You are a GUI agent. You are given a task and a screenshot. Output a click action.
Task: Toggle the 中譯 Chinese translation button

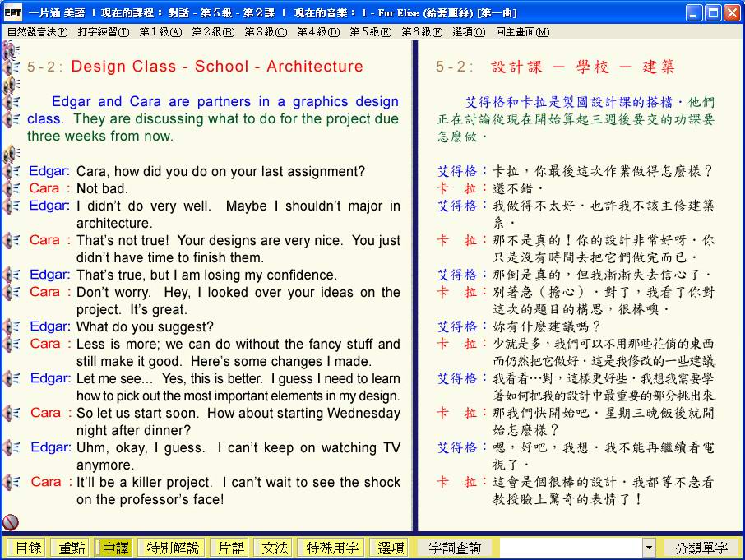[x=115, y=548]
